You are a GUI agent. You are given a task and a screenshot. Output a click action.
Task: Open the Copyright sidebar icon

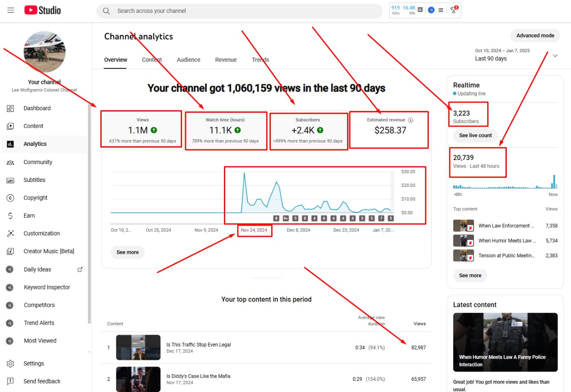[x=11, y=198]
